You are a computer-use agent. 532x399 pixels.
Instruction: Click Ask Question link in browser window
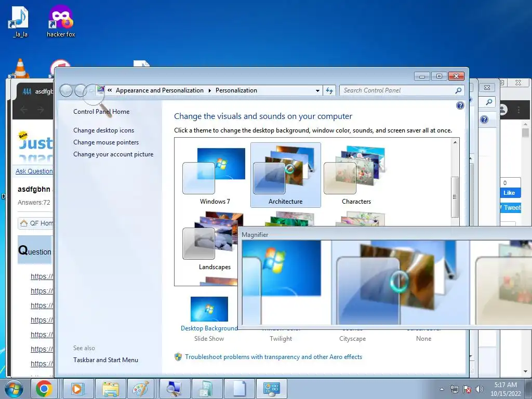34,171
